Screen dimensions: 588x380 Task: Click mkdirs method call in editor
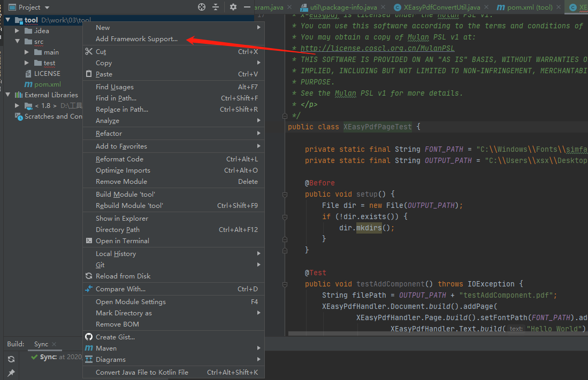click(x=369, y=228)
